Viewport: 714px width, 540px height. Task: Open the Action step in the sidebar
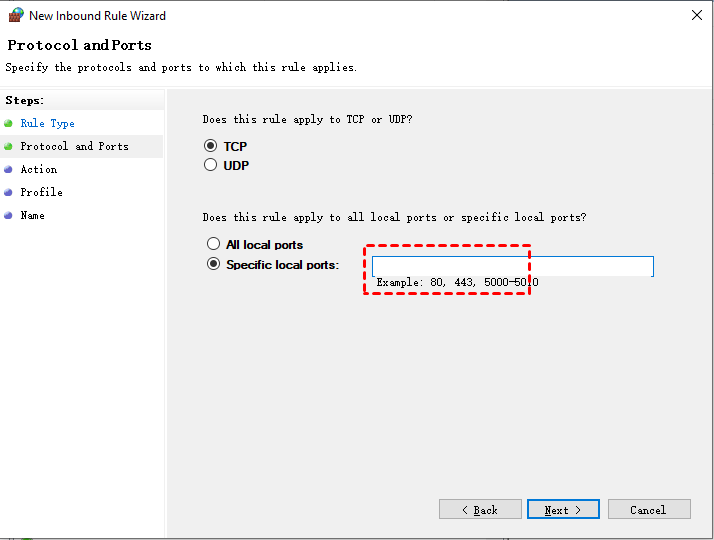point(38,170)
